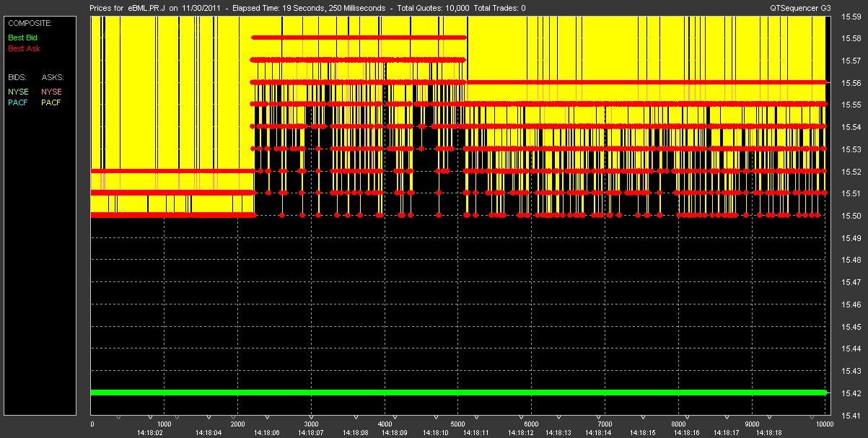Click the 15.42 price axis label
Screen dimensions: 868x438
pos(851,393)
